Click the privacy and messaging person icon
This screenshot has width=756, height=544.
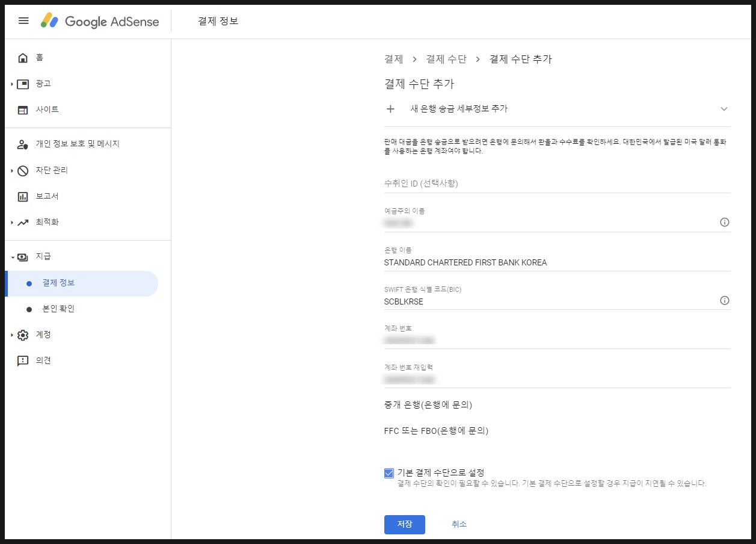coord(23,144)
